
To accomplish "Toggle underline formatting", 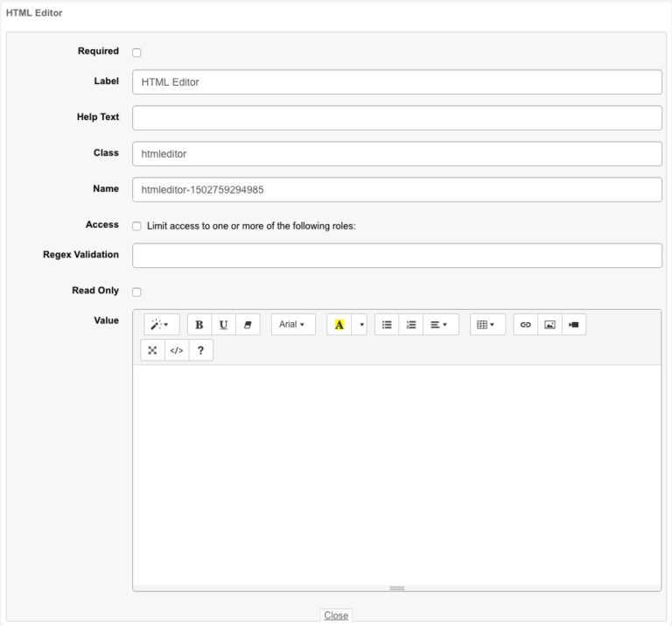I will tap(223, 325).
